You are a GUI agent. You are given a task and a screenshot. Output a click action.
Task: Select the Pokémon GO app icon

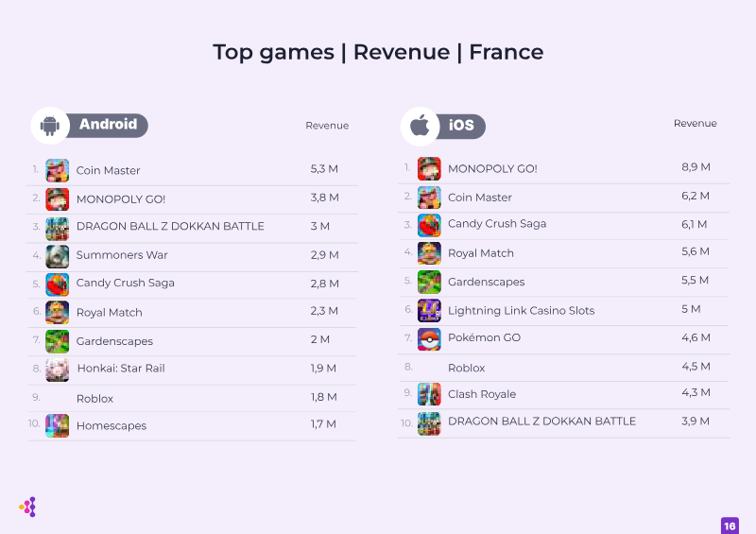(x=429, y=338)
